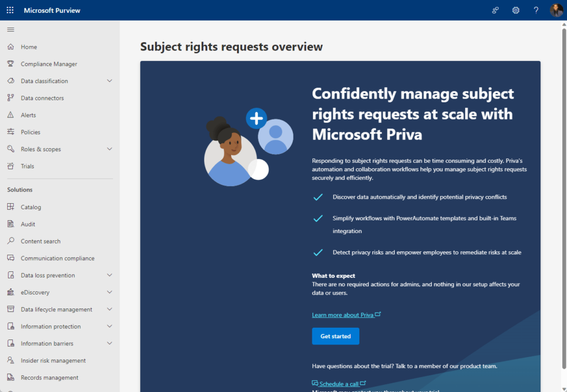Image resolution: width=567 pixels, height=392 pixels.
Task: Open the settings gear in header
Action: [516, 10]
